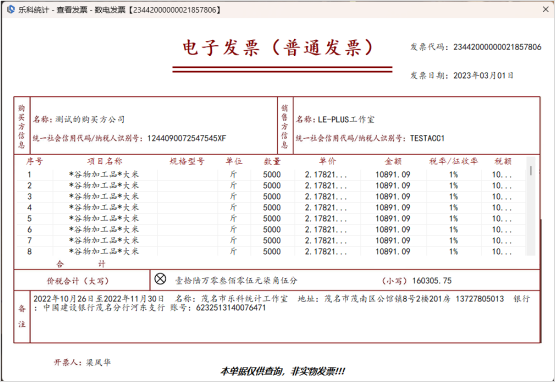
Task: Click the remarks text in 备注 box
Action: point(282,303)
